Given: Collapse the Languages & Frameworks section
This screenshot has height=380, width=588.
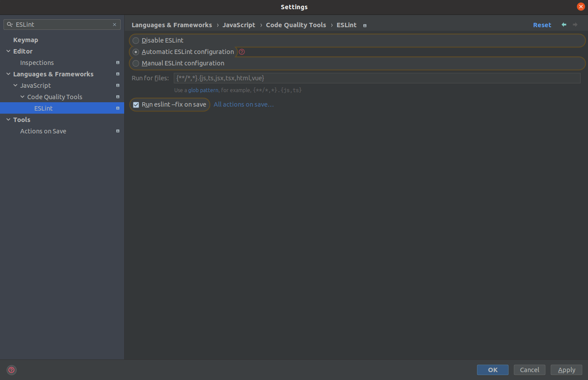Looking at the screenshot, I should (x=8, y=74).
